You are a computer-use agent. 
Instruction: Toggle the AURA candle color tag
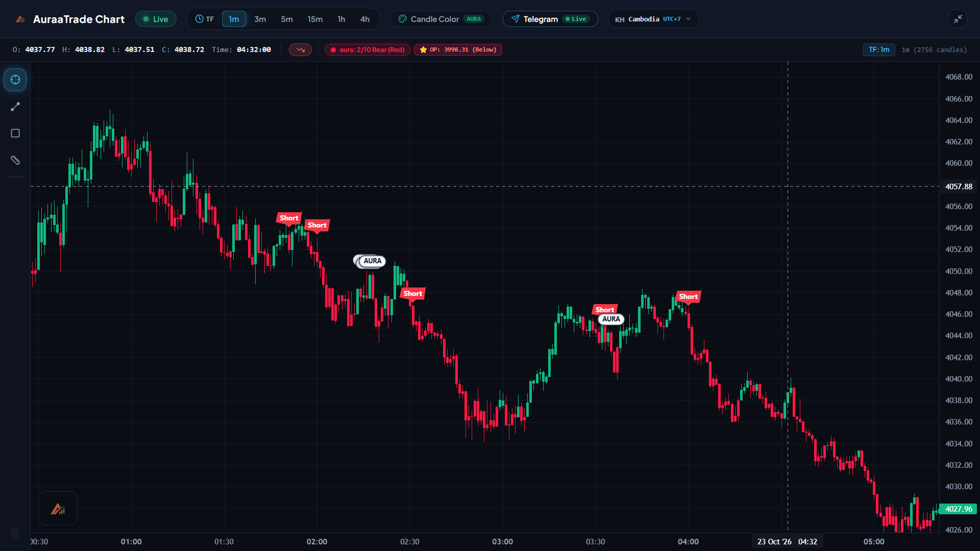[x=474, y=19]
